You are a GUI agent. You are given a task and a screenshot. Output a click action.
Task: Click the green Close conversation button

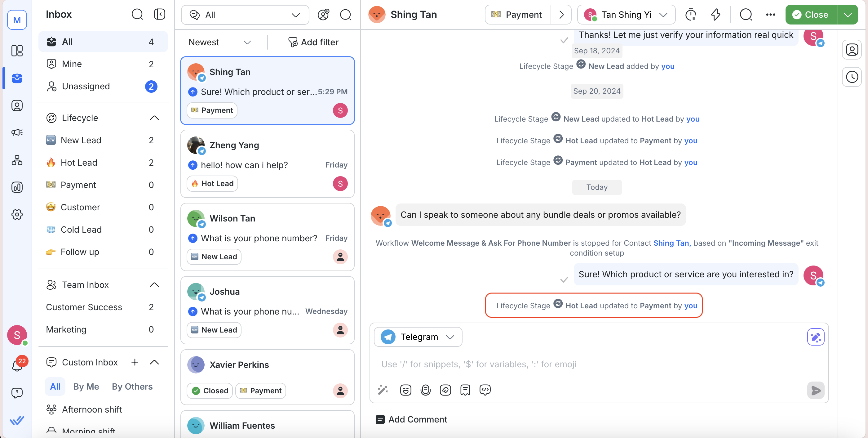[811, 15]
